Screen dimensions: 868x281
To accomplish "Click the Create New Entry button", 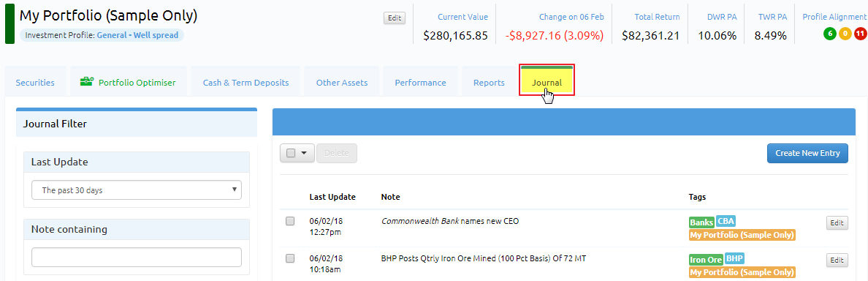I will click(807, 154).
